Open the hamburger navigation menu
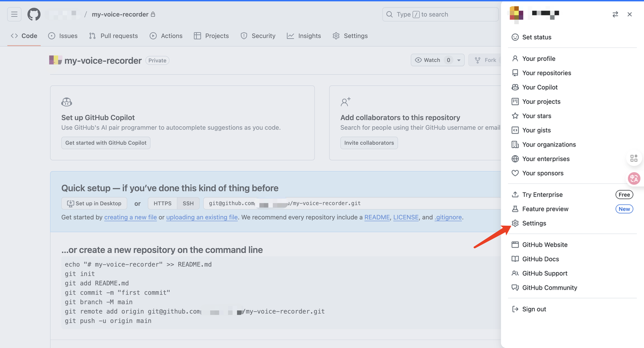The width and height of the screenshot is (644, 348). (x=14, y=15)
